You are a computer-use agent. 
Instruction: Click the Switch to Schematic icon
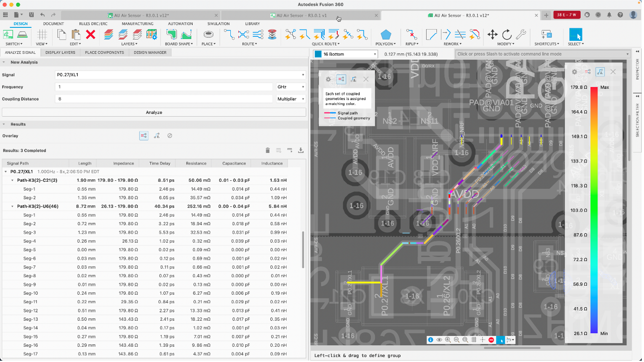tap(8, 34)
